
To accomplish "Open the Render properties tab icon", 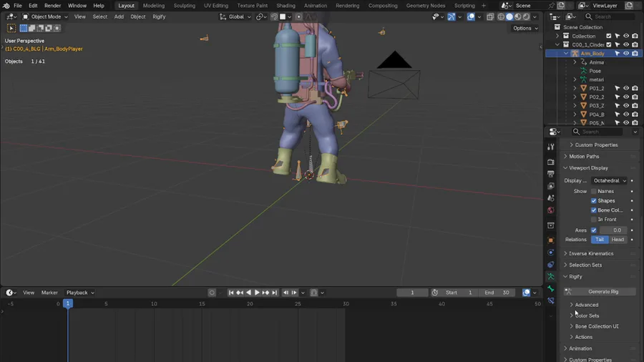I will [x=551, y=162].
